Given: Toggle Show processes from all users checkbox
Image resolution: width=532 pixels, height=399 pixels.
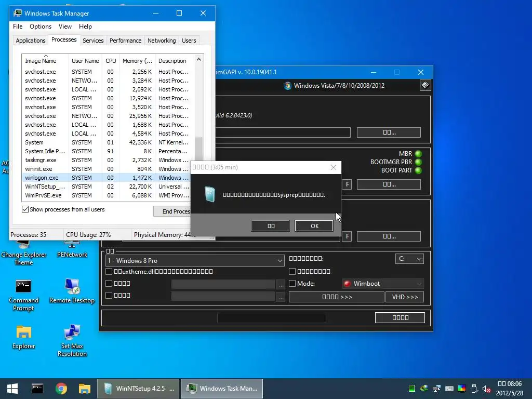Looking at the screenshot, I should tap(25, 209).
